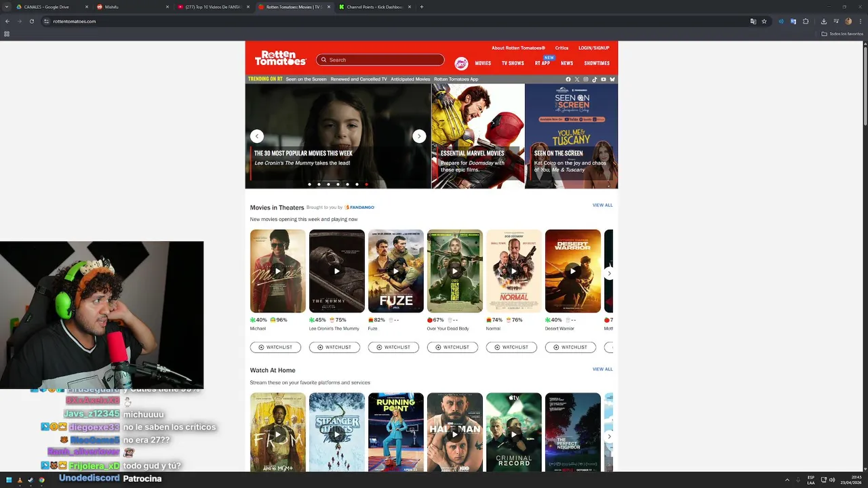The height and width of the screenshot is (488, 868).
Task: Reload the page with the refresh icon
Action: click(31, 21)
